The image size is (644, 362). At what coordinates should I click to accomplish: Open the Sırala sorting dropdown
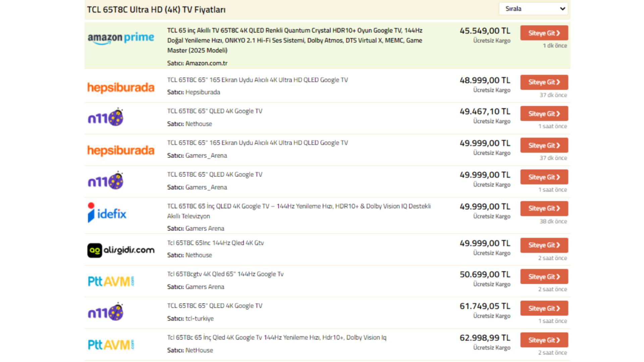pos(533,9)
